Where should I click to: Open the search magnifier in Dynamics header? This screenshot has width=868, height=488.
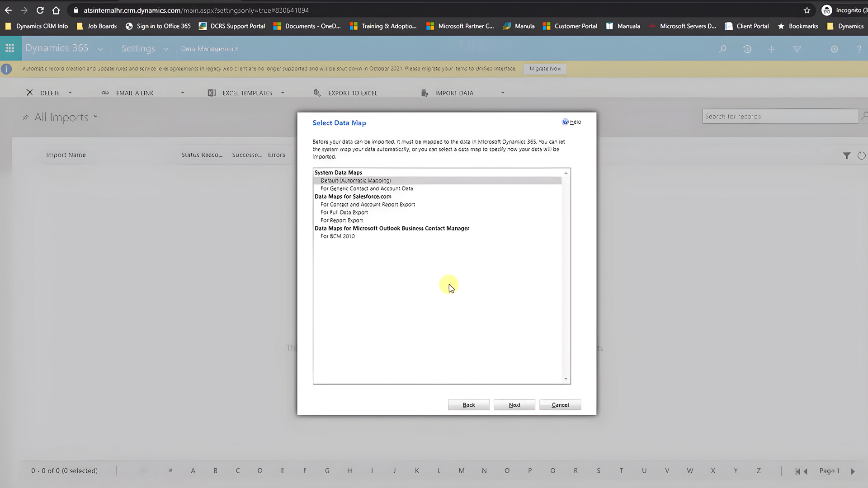tap(722, 49)
